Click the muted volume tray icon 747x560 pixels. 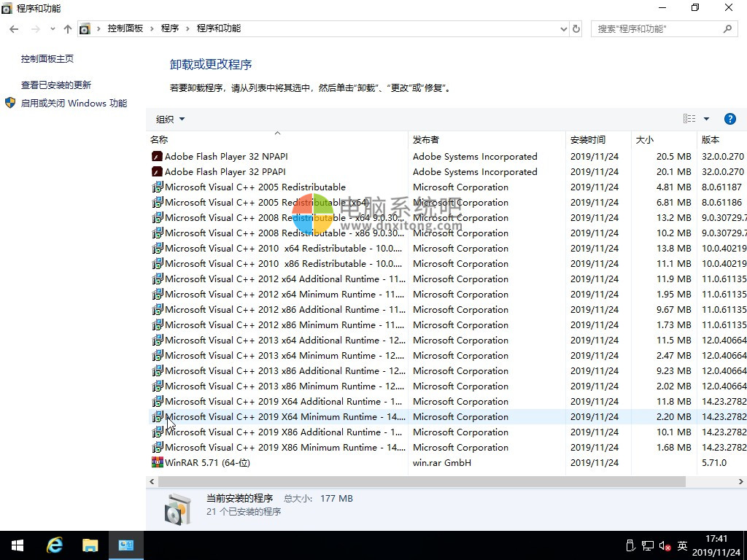pyautogui.click(x=665, y=545)
